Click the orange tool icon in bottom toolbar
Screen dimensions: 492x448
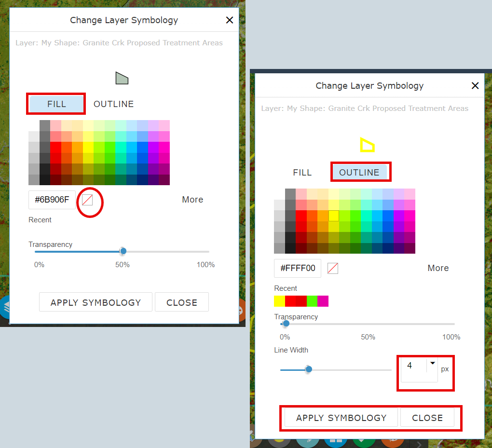click(x=392, y=443)
